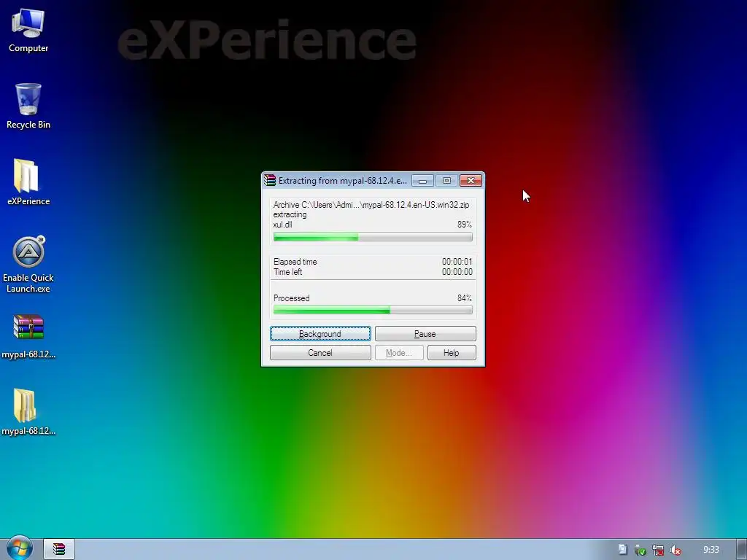747x560 pixels.
Task: Click WinRAR icon in dialog title bar
Action: pyautogui.click(x=270, y=181)
